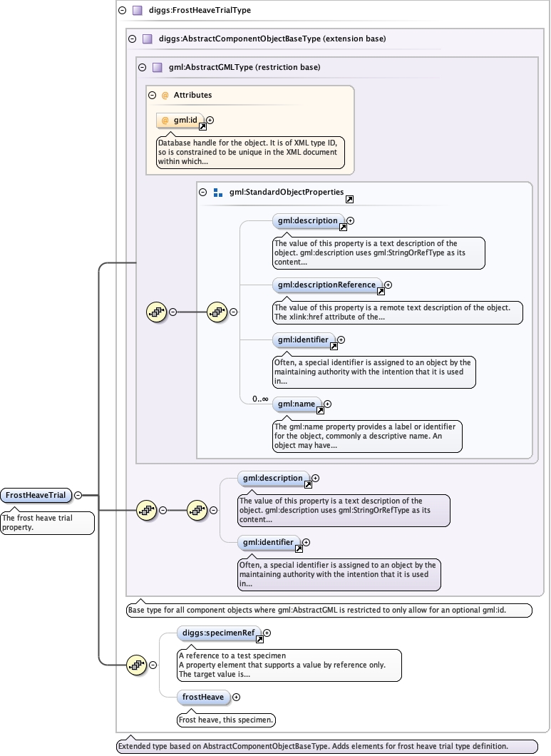Click the gml:id reference arrow icon
Viewport: 551px width, 756px height.
(202, 127)
